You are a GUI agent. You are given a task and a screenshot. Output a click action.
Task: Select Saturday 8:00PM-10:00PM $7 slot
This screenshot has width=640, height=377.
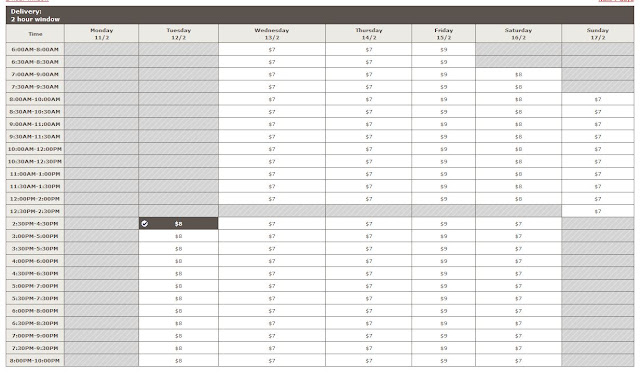pos(518,361)
